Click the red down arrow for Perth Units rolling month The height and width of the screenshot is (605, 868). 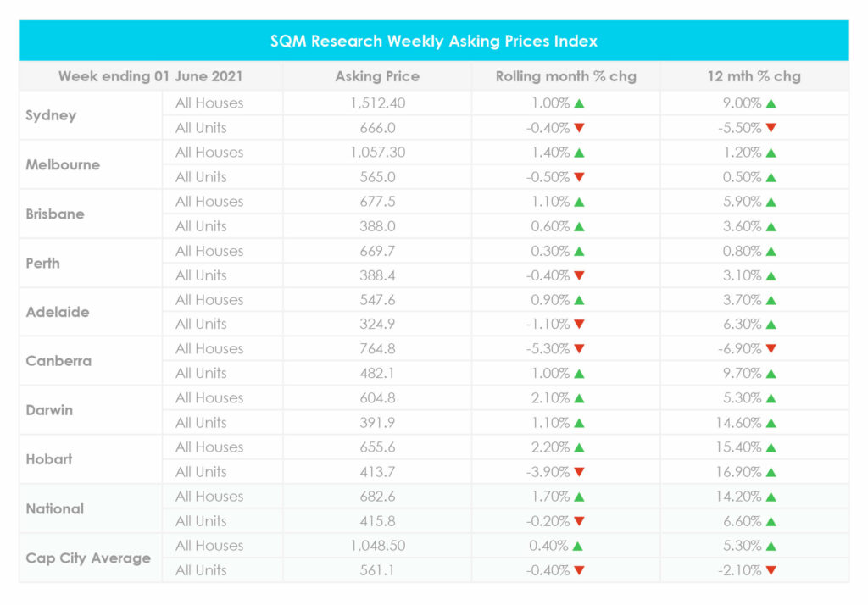579,275
